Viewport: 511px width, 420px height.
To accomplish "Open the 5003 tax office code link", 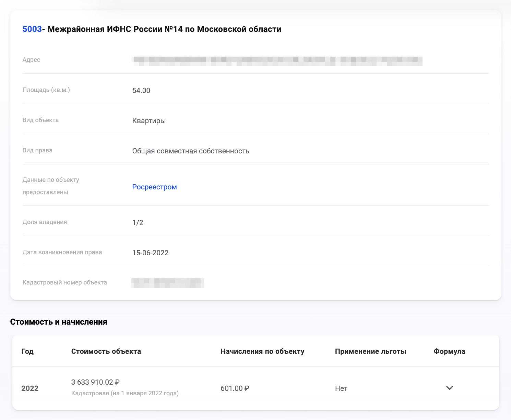I will pyautogui.click(x=32, y=29).
